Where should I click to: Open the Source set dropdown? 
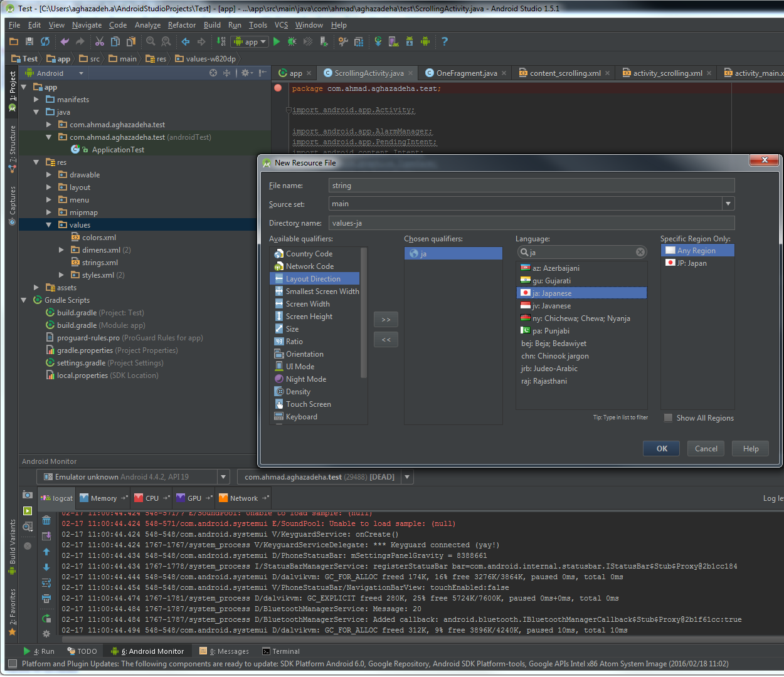(x=728, y=204)
